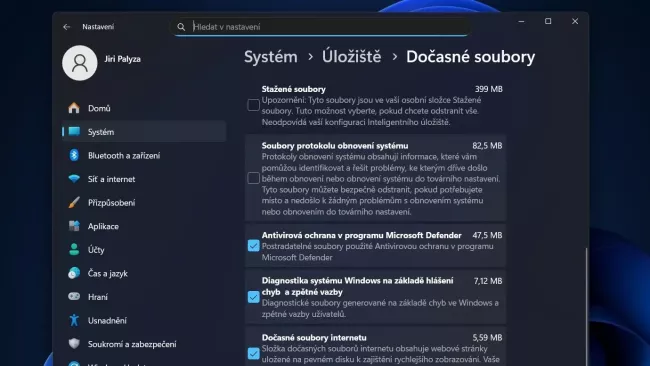This screenshot has height=366, width=650.
Task: Open Bluetooth a zařízení settings label
Action: click(x=124, y=156)
